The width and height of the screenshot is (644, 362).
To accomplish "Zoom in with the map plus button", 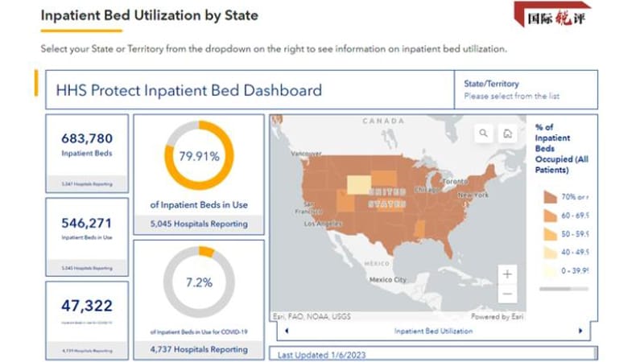I will point(507,274).
